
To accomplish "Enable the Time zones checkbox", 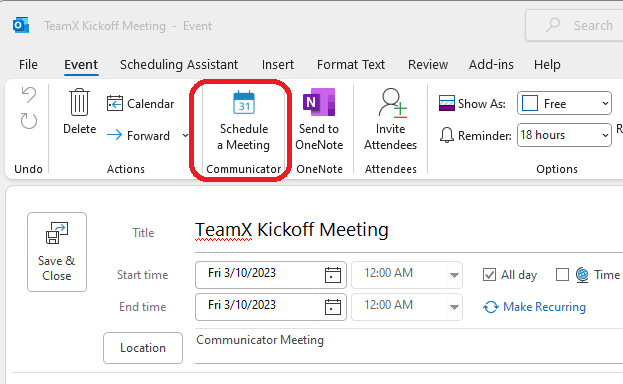I will [x=562, y=275].
